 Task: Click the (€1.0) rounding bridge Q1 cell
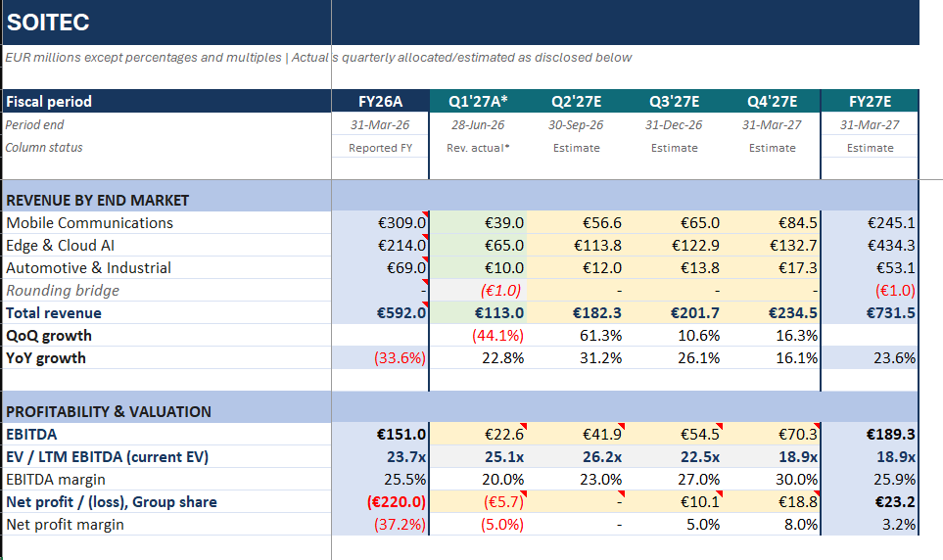coord(478,290)
